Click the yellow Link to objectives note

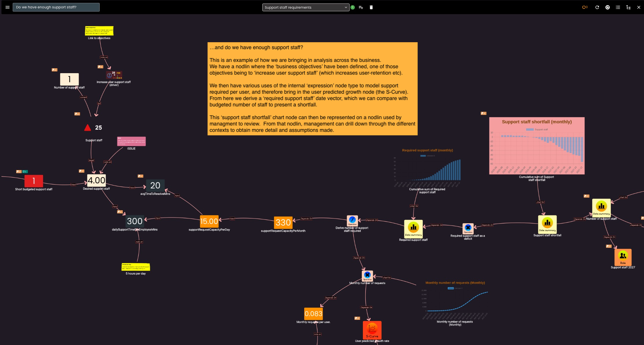click(99, 31)
